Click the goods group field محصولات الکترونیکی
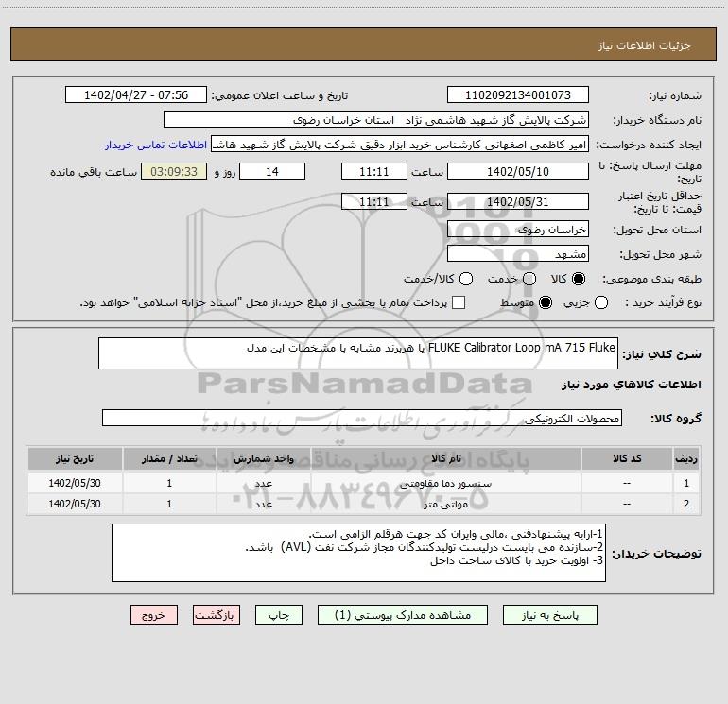This screenshot has width=728, height=704. click(362, 418)
